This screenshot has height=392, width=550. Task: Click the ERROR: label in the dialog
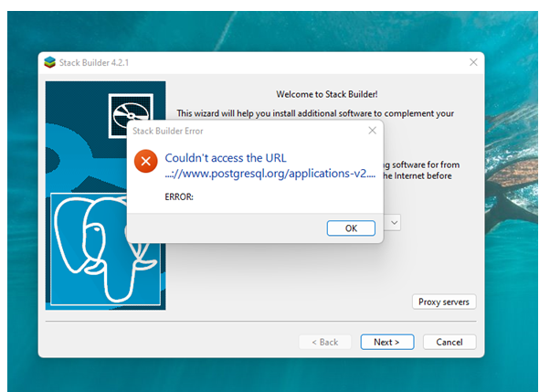coord(179,196)
